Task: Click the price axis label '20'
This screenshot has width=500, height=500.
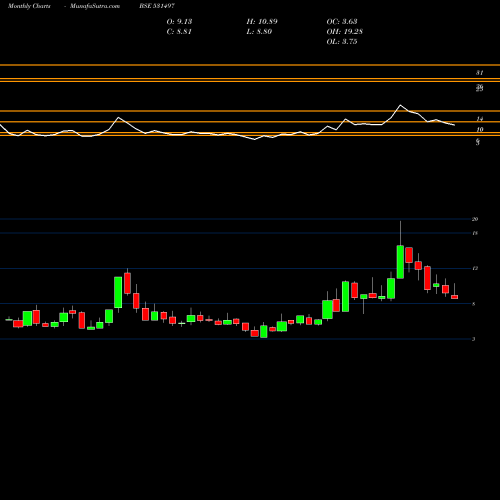Action: pyautogui.click(x=475, y=219)
